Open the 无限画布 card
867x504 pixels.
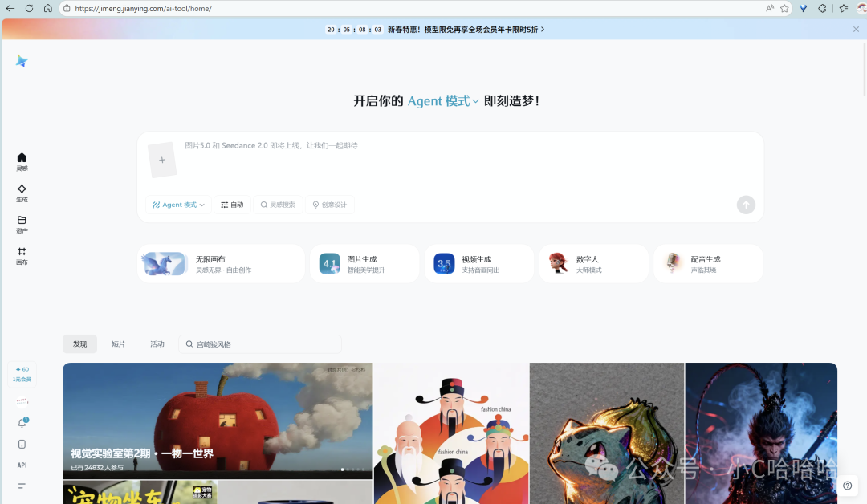tap(222, 263)
